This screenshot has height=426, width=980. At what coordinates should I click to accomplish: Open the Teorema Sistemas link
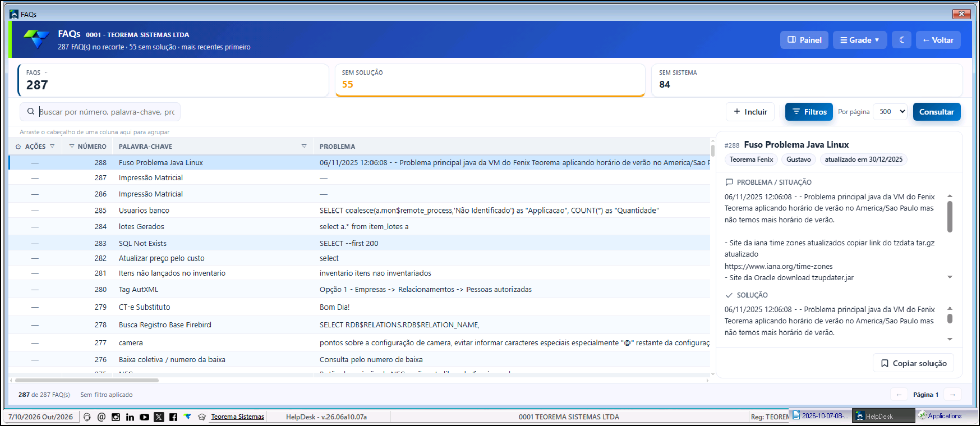coord(238,417)
